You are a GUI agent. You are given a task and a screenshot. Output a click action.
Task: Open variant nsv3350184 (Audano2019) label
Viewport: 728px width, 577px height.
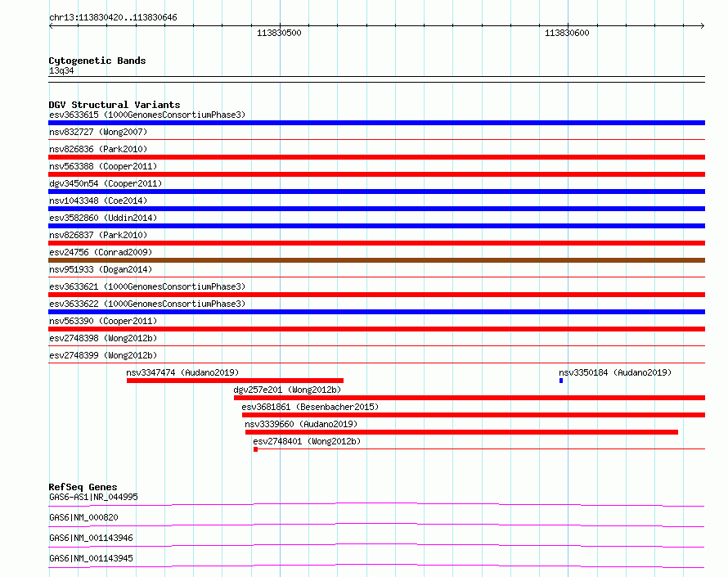pyautogui.click(x=615, y=372)
